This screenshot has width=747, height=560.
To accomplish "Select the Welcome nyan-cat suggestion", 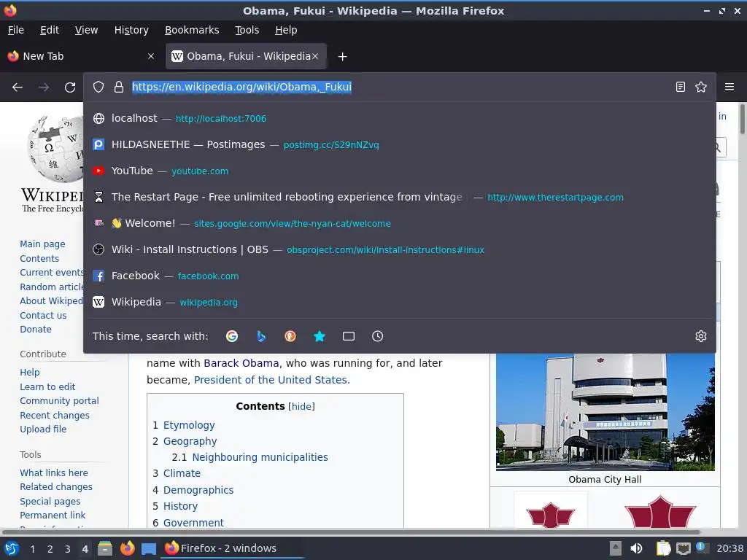I will click(x=400, y=223).
